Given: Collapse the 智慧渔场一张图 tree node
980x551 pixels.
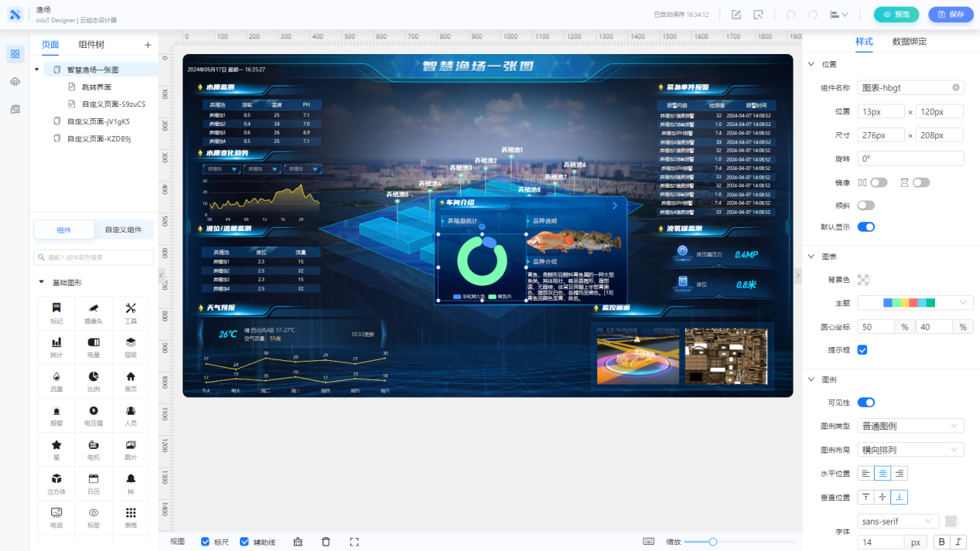Looking at the screenshot, I should click(36, 70).
